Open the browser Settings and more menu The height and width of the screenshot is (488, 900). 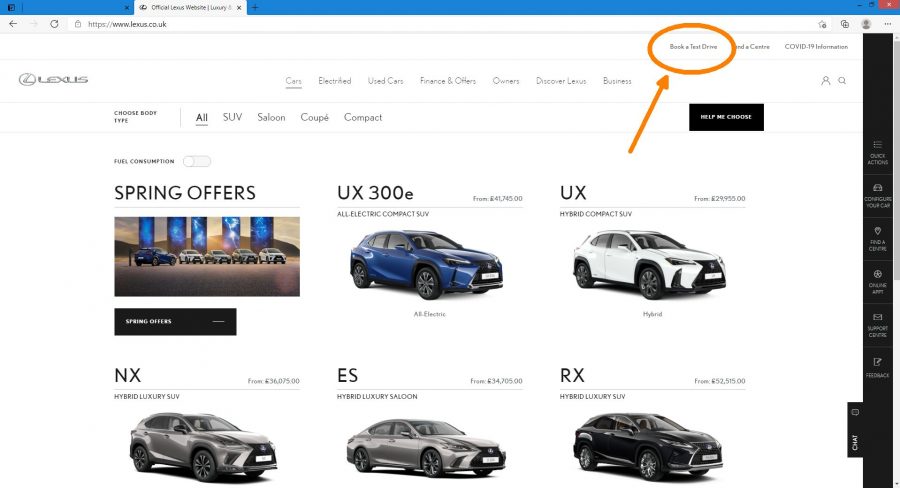click(887, 24)
